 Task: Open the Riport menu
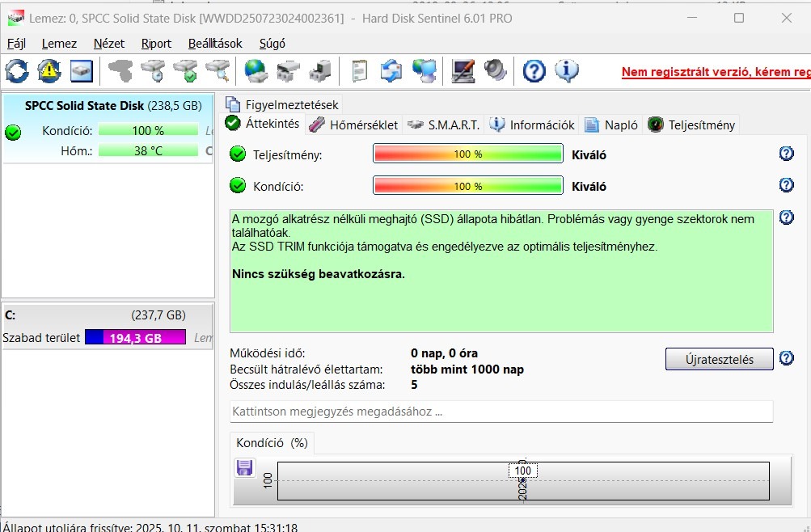coord(156,44)
